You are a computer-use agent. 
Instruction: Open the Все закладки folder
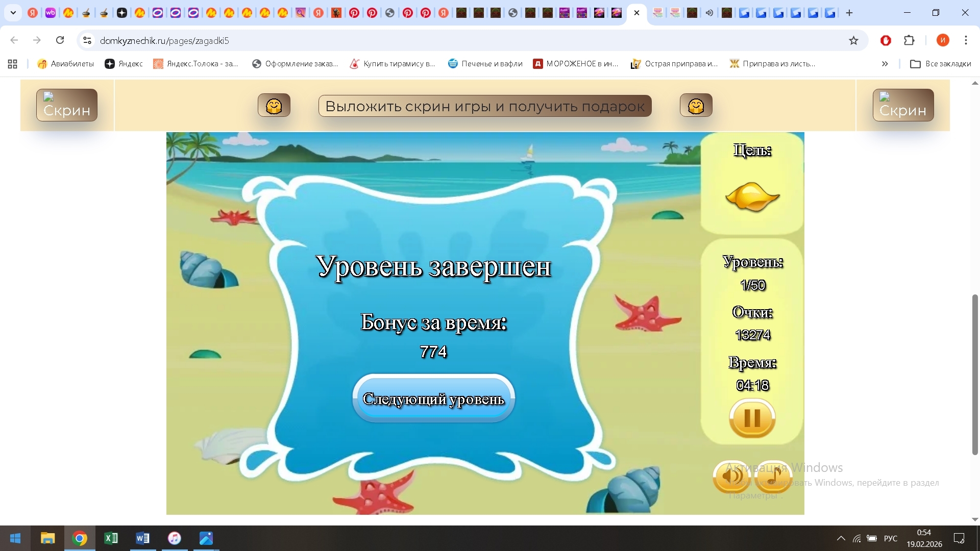(x=940, y=64)
